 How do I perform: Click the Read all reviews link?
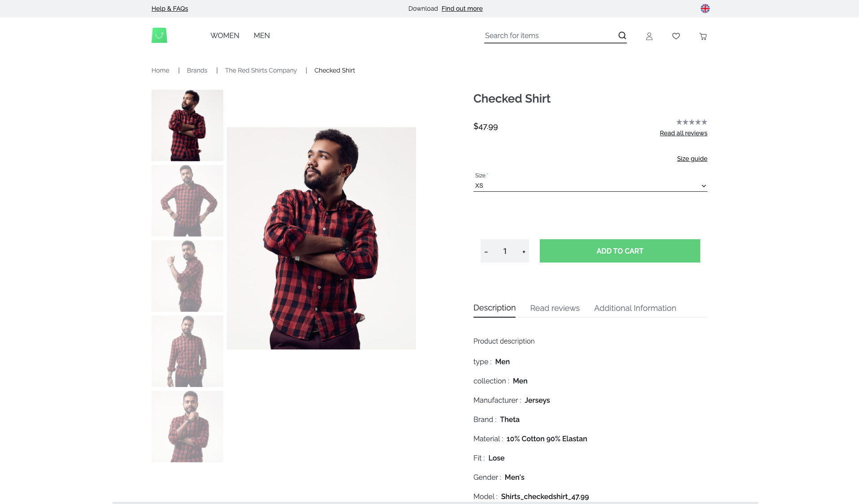(x=683, y=133)
